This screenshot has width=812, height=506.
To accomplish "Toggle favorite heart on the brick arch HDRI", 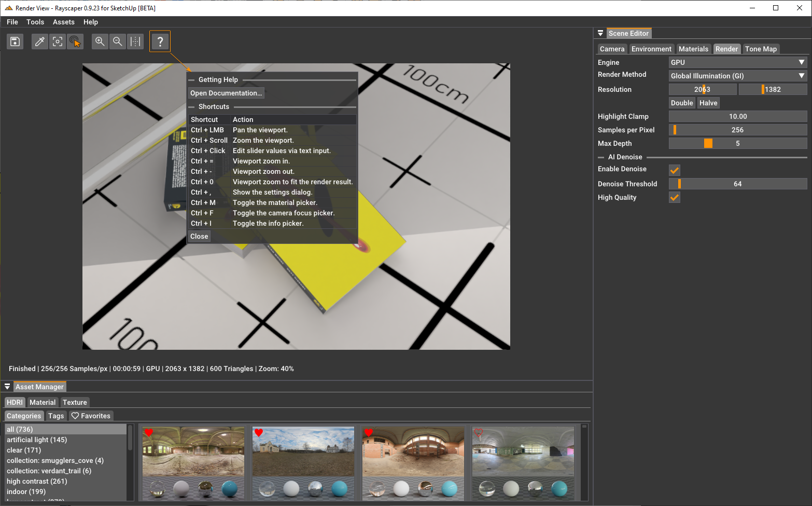I will click(x=369, y=432).
